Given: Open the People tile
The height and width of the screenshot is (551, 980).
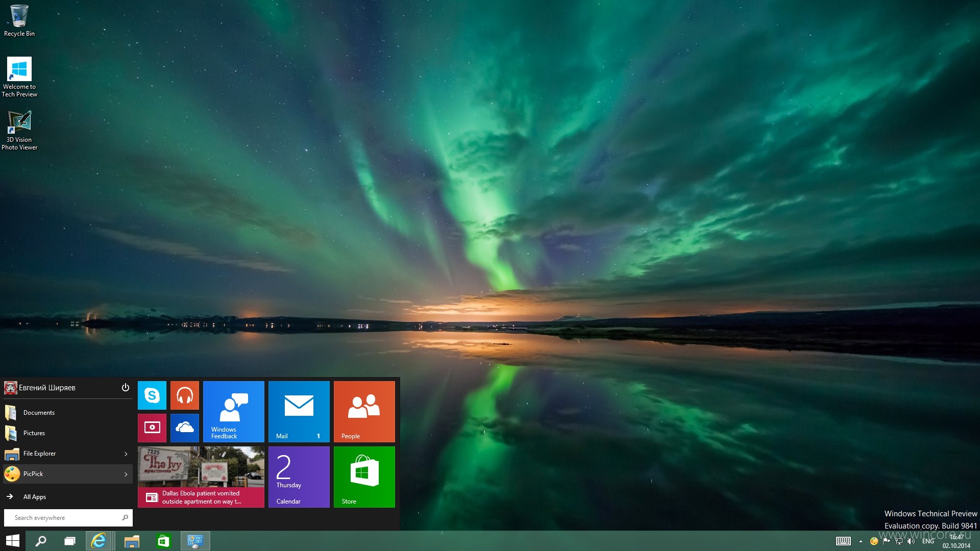Looking at the screenshot, I should coord(364,411).
